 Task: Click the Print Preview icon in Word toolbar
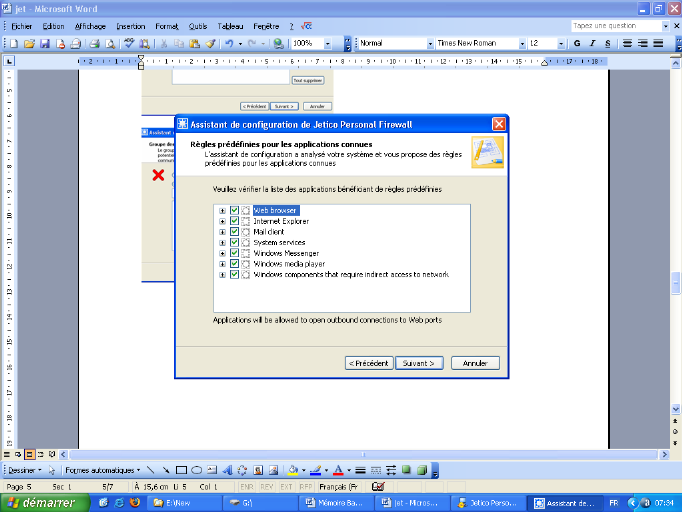[110, 44]
